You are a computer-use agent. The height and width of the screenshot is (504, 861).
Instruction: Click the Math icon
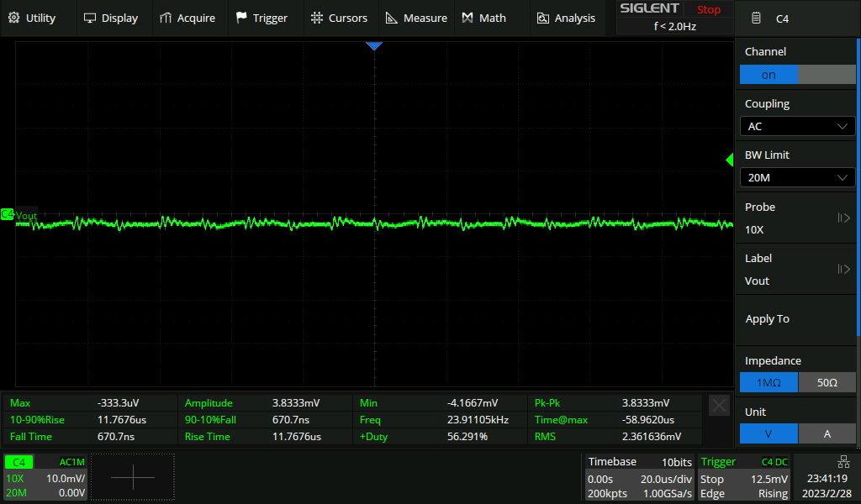pos(467,18)
